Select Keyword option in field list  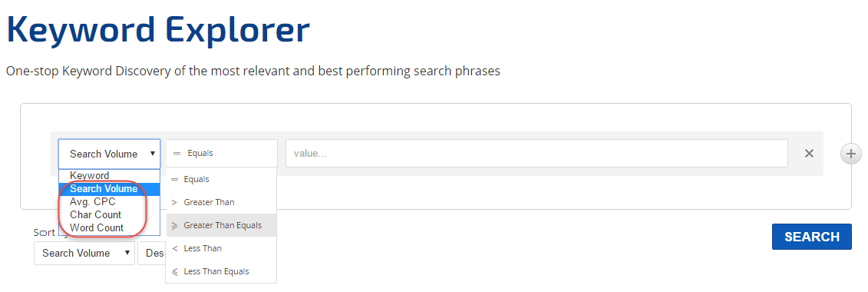pyautogui.click(x=109, y=176)
